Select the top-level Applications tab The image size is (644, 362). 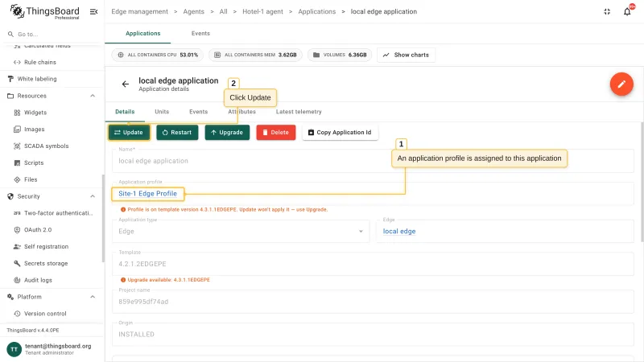click(x=143, y=33)
